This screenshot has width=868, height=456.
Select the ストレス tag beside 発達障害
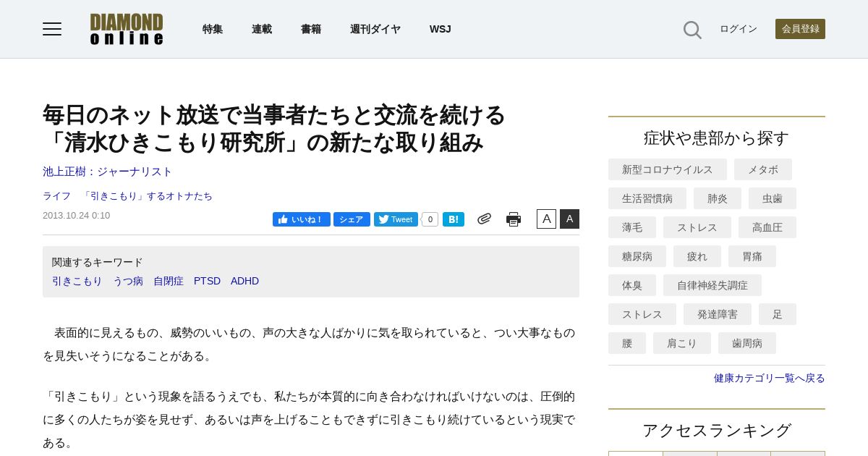[x=642, y=314]
